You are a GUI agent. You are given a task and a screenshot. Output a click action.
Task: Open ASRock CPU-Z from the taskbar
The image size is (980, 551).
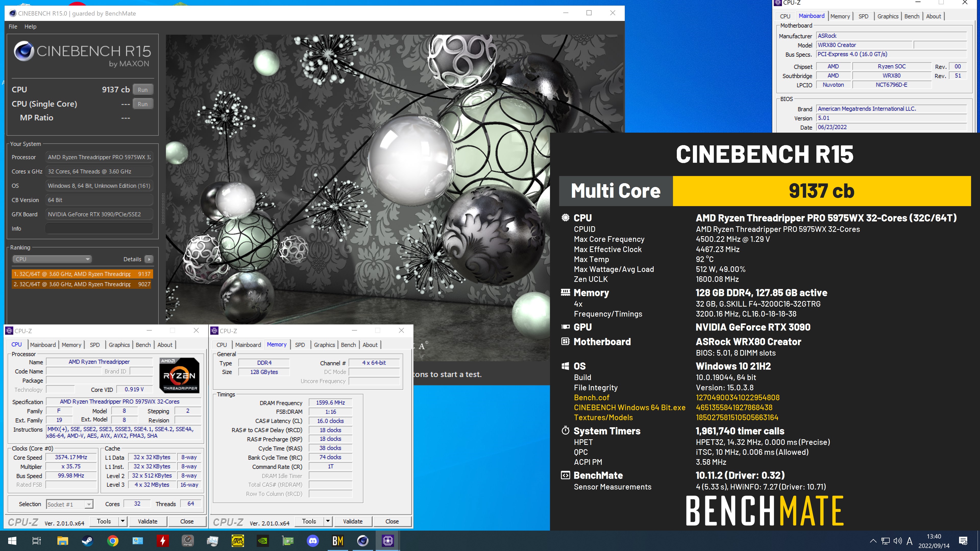pos(238,541)
